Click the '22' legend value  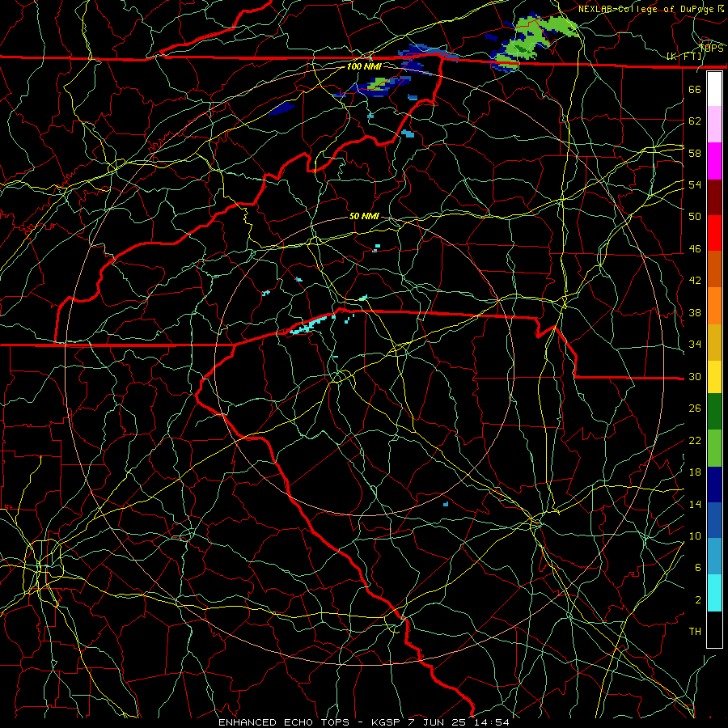click(x=695, y=440)
